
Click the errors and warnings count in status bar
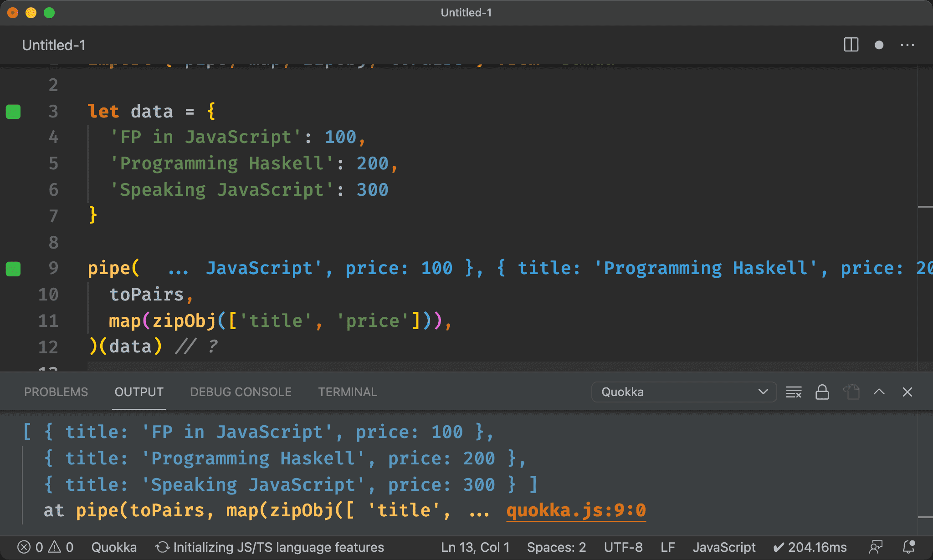(x=45, y=547)
